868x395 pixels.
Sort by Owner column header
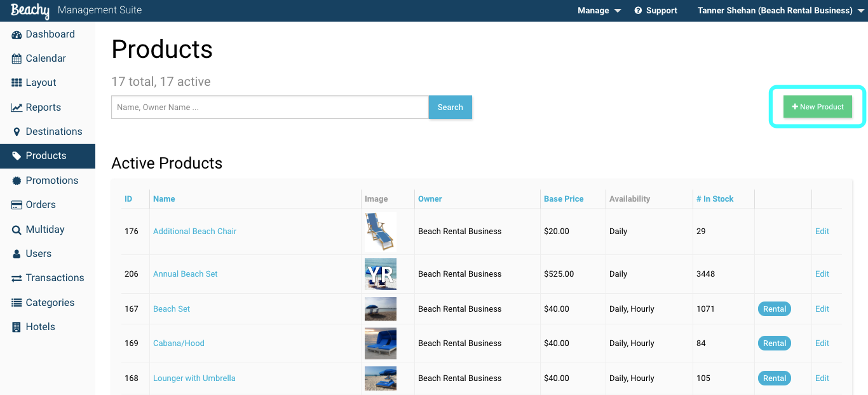coord(430,199)
